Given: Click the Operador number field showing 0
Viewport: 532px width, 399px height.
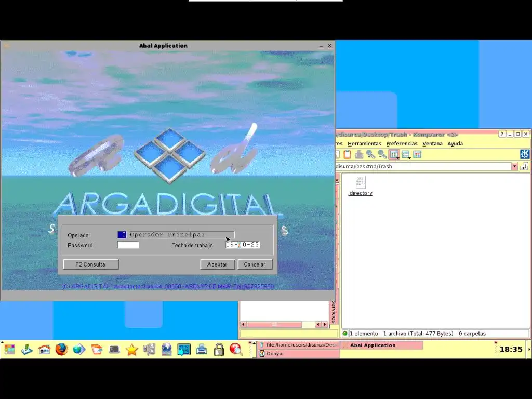Looking at the screenshot, I should 122,234.
